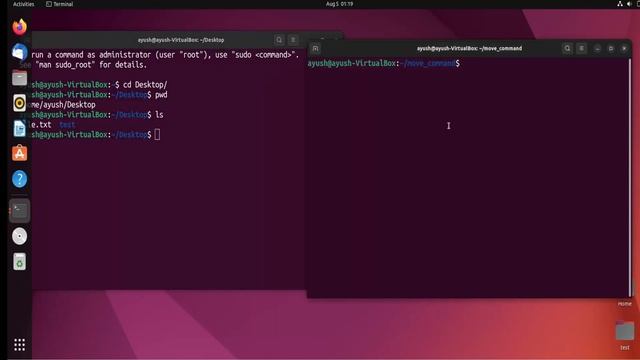The image size is (640, 360).
Task: Open search in the Desktop terminal window
Action: (x=279, y=40)
